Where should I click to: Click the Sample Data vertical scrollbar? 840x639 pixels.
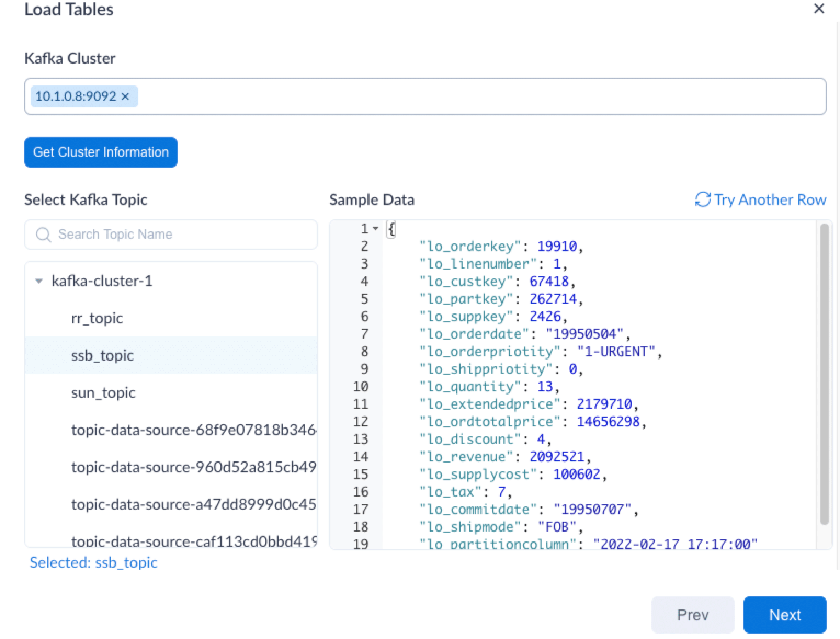[824, 373]
